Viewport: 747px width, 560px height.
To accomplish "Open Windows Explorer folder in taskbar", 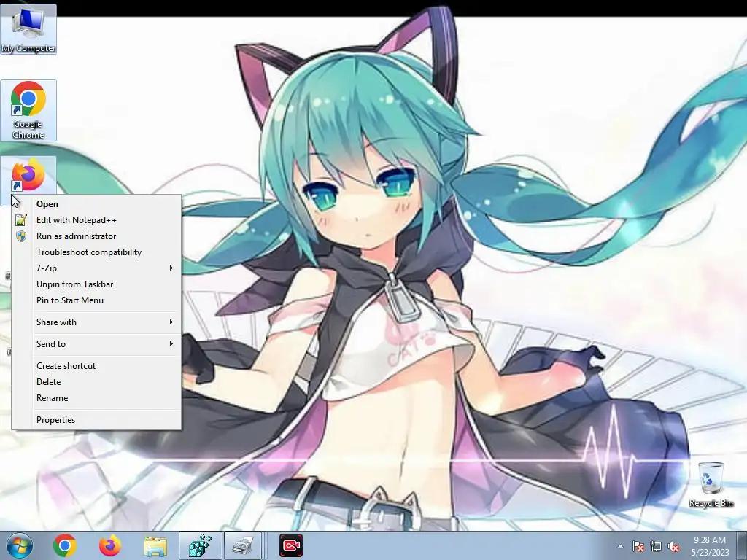I will tap(155, 545).
